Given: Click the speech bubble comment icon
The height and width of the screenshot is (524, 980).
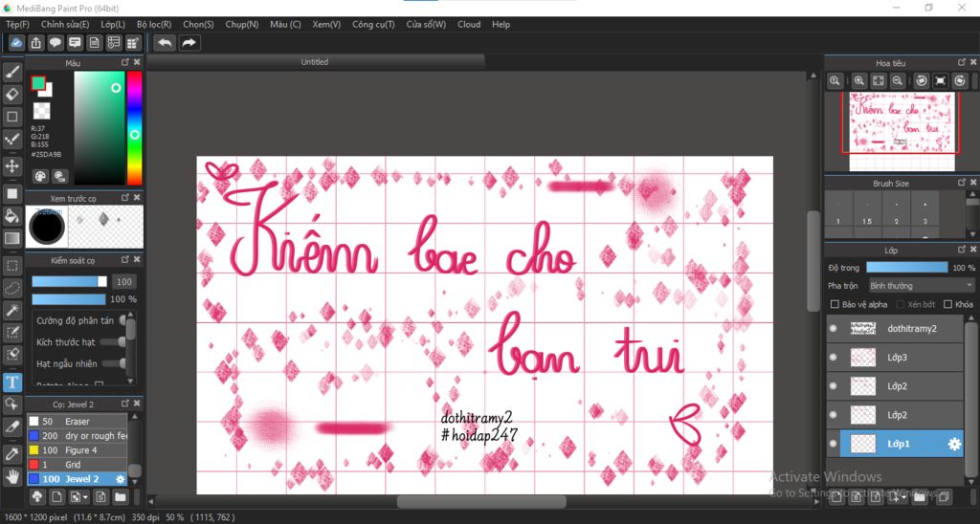Looking at the screenshot, I should coord(56,42).
